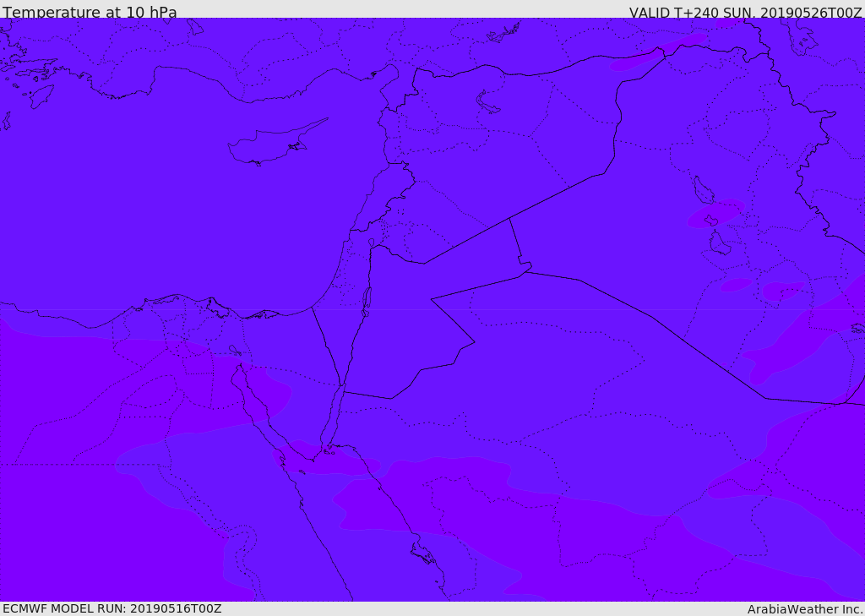The image size is (865, 616).
Task: Click the 'Temperature at 10 hPa' title text
Action: pyautogui.click(x=90, y=12)
